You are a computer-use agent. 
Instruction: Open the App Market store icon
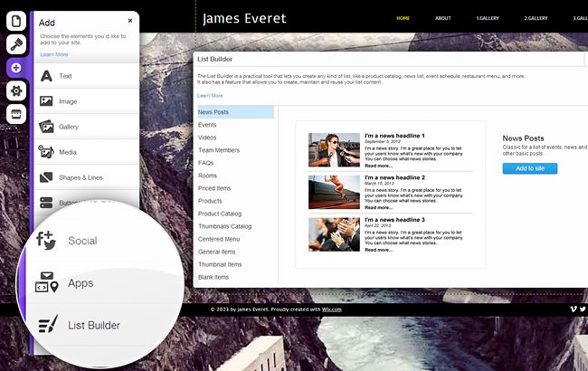click(16, 114)
